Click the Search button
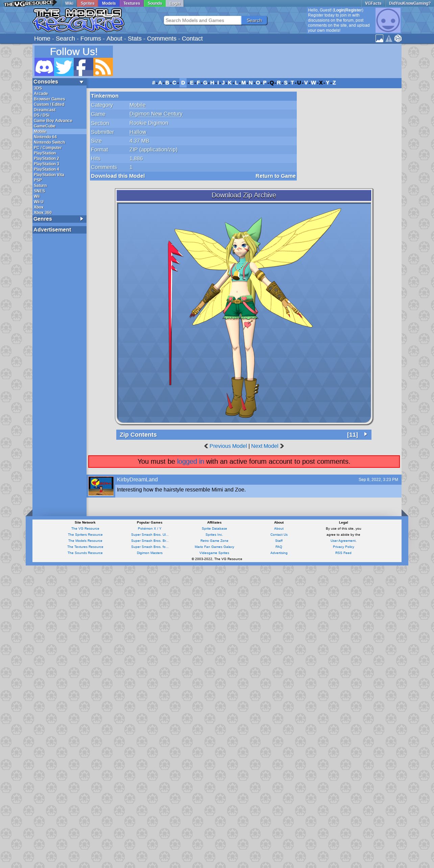434x868 pixels. 254,20
